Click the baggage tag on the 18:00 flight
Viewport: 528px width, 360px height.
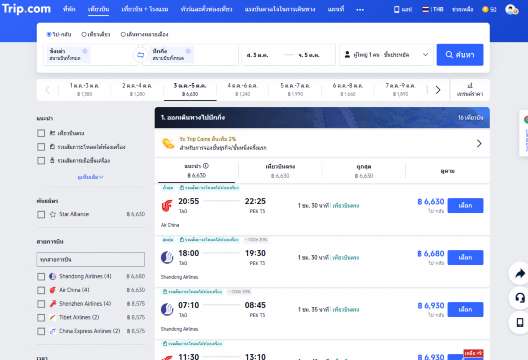coord(209,240)
